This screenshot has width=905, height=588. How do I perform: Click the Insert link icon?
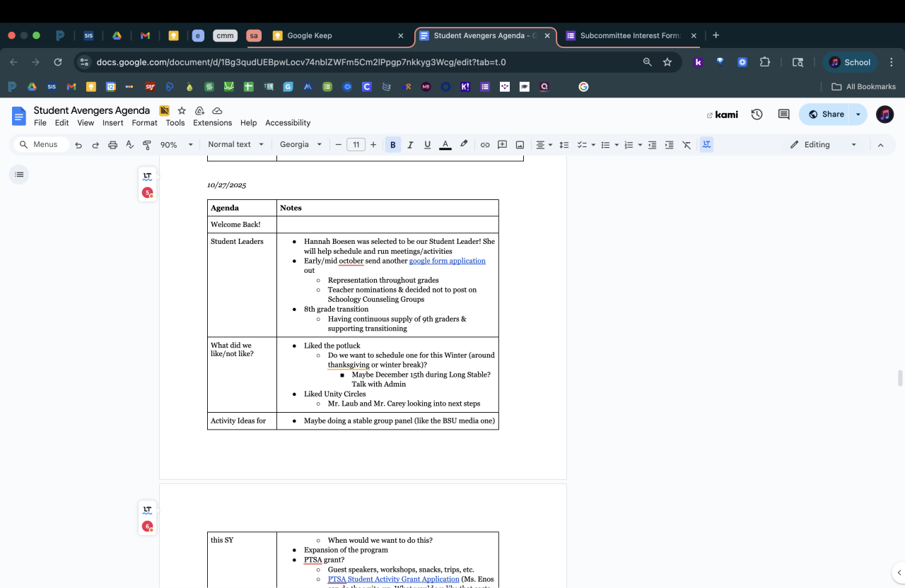point(485,145)
